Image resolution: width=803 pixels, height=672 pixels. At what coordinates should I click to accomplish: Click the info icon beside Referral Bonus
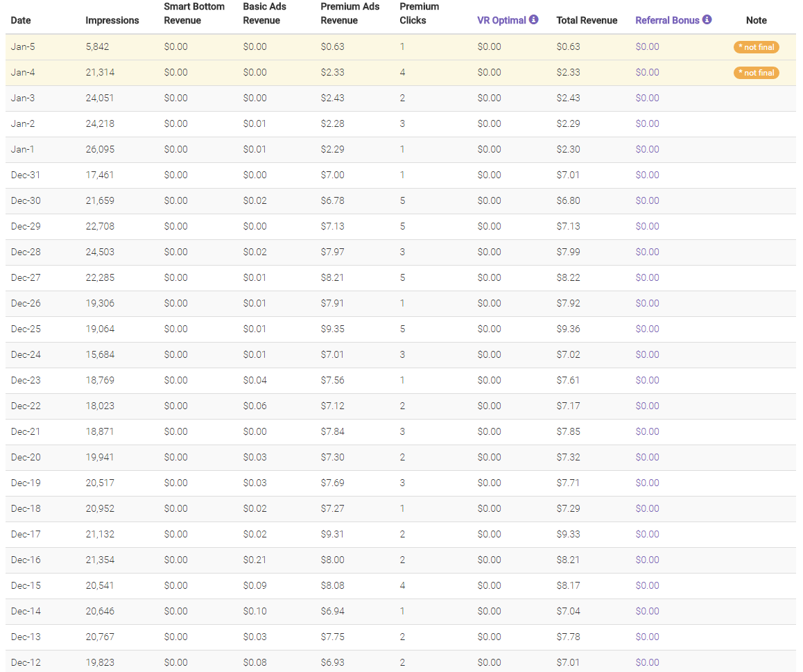707,19
